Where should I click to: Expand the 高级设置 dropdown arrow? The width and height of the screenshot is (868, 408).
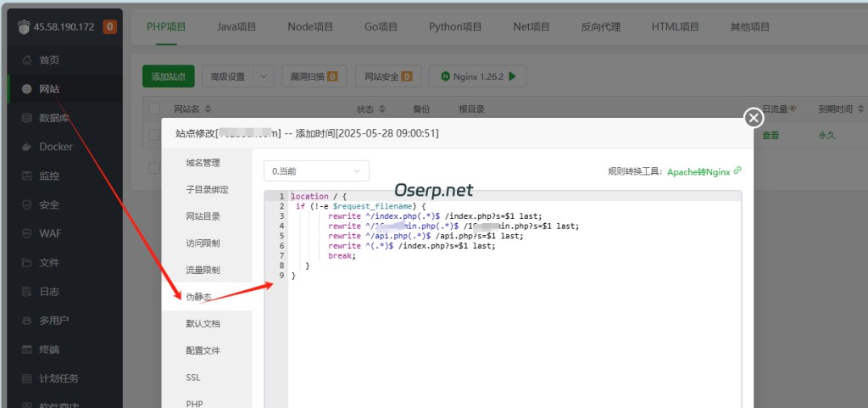point(264,76)
